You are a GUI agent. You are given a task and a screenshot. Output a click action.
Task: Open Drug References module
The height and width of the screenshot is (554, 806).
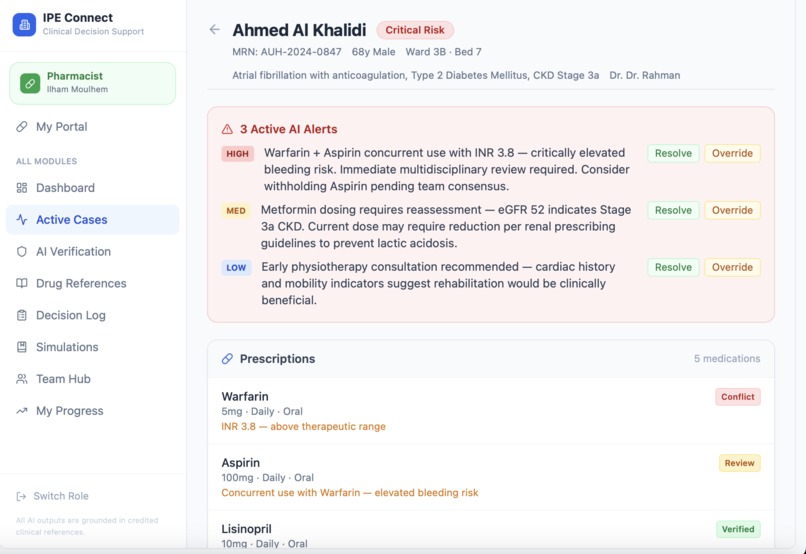coord(93,283)
